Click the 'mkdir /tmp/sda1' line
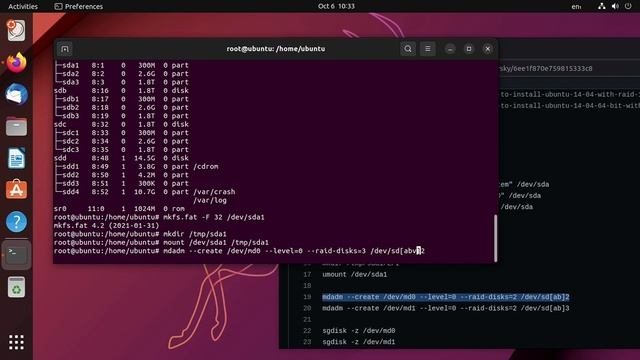The width and height of the screenshot is (640, 360). pos(140,234)
